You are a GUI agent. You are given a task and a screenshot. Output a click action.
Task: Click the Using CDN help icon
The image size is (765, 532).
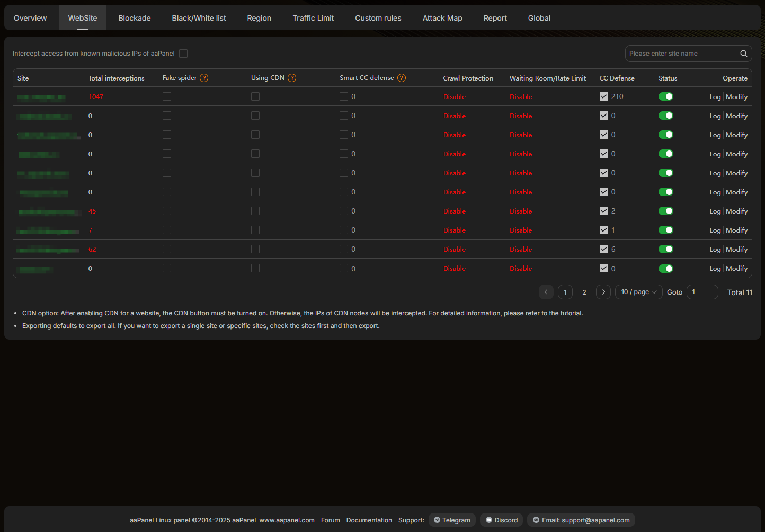(x=292, y=78)
